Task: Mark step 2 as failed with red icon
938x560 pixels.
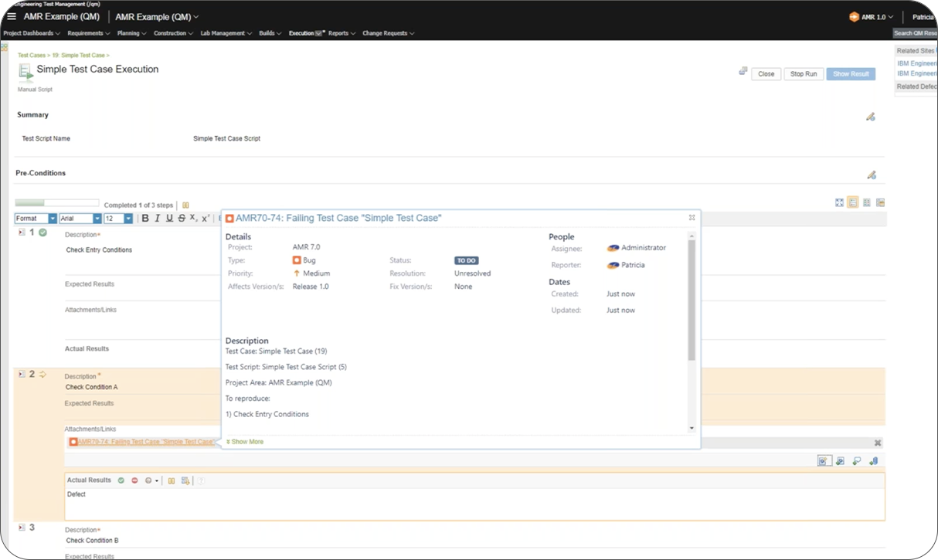Action: pos(134,480)
